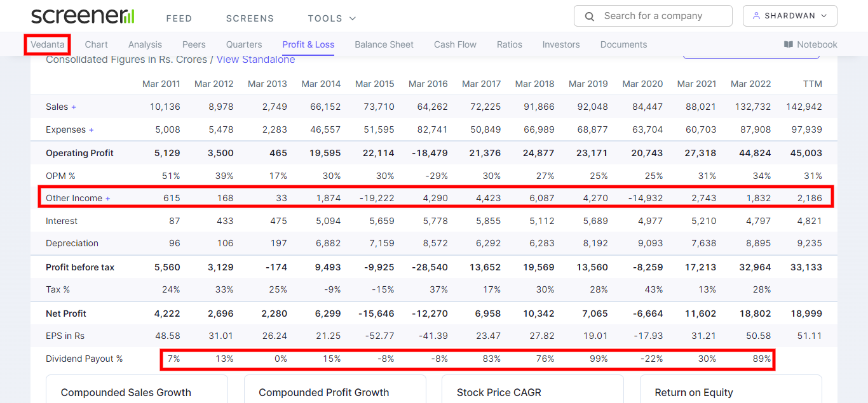
Task: Open the Documents tab
Action: [623, 44]
